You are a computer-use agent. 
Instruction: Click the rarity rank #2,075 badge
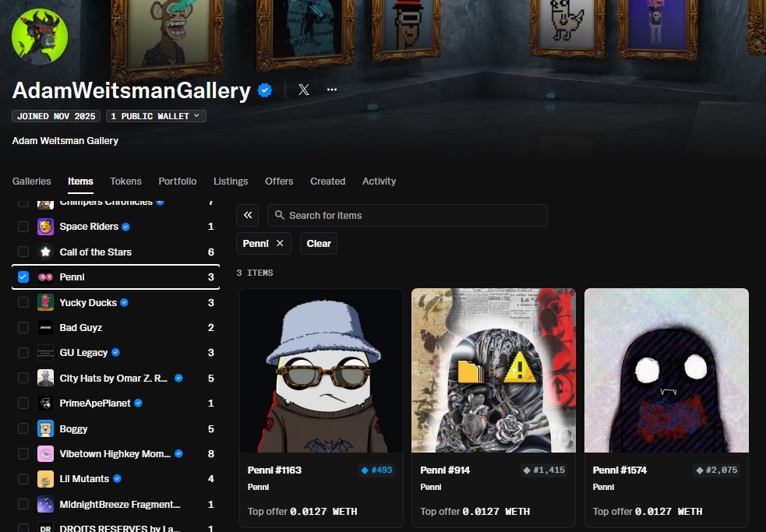717,470
